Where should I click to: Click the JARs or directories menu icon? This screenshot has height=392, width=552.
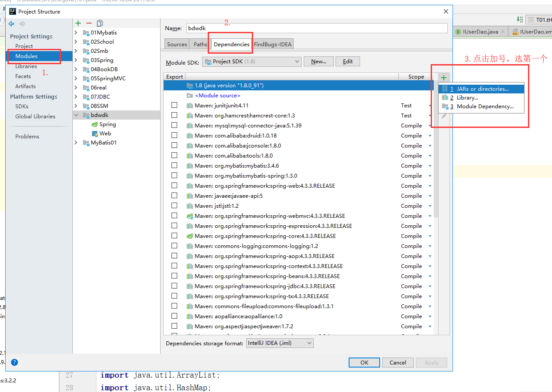point(445,89)
